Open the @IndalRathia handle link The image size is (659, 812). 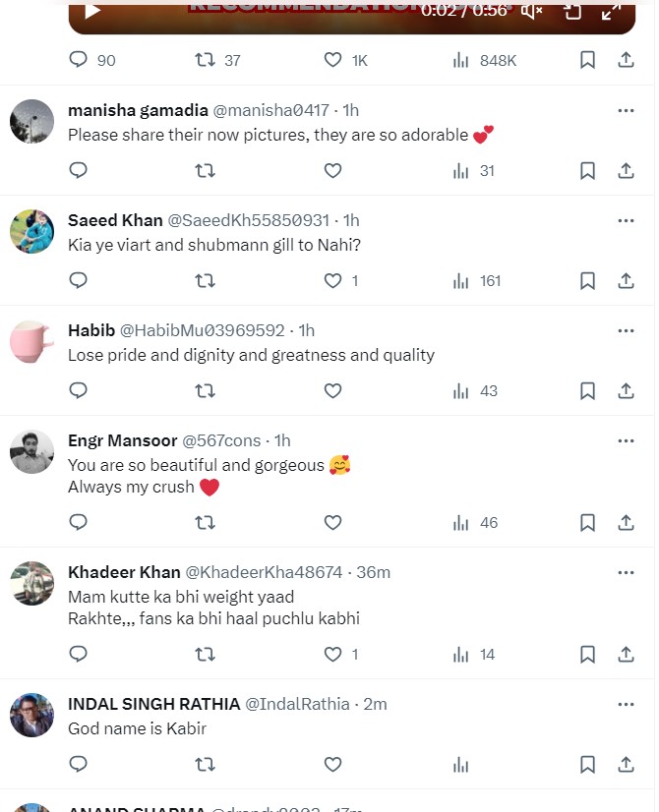[x=296, y=704]
